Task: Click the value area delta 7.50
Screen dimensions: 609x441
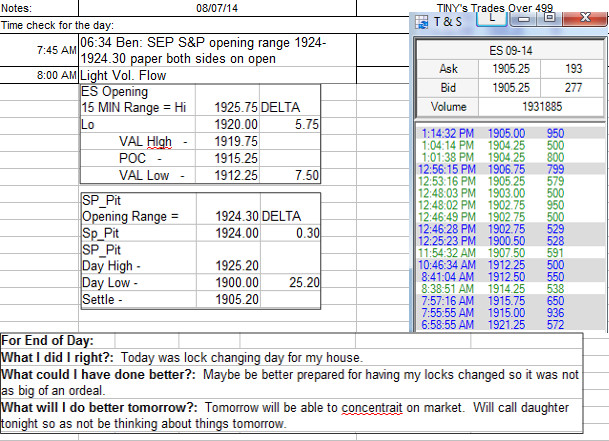Action: [290, 175]
